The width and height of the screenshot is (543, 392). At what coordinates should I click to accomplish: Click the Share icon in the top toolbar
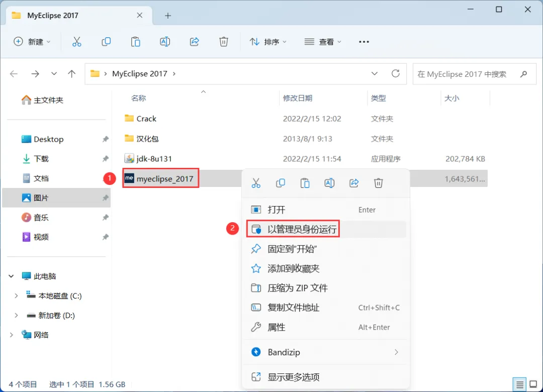194,42
